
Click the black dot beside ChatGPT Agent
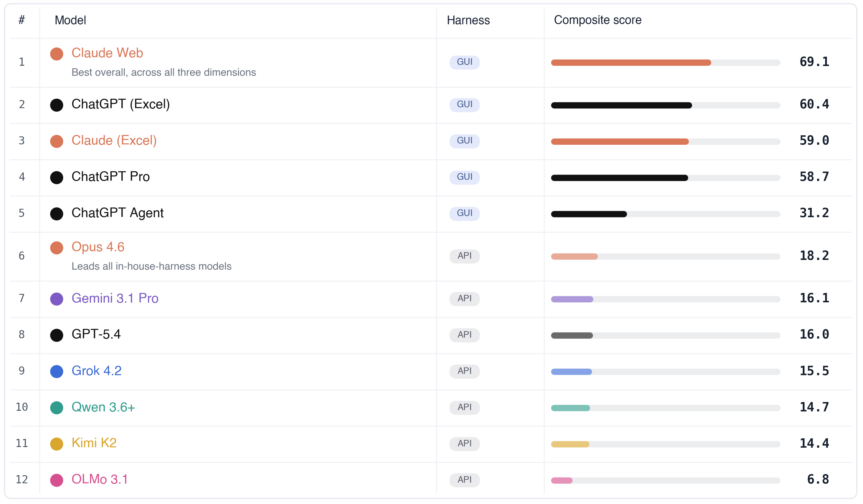coord(56,214)
